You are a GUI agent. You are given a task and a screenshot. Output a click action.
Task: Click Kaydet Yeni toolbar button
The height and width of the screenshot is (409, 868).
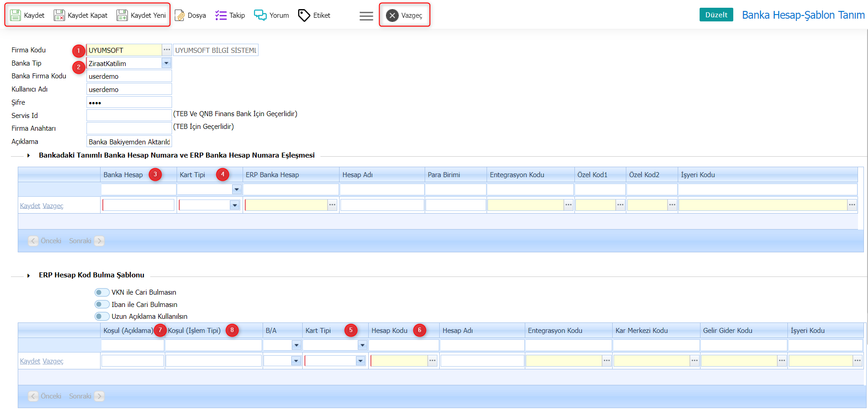tap(141, 15)
